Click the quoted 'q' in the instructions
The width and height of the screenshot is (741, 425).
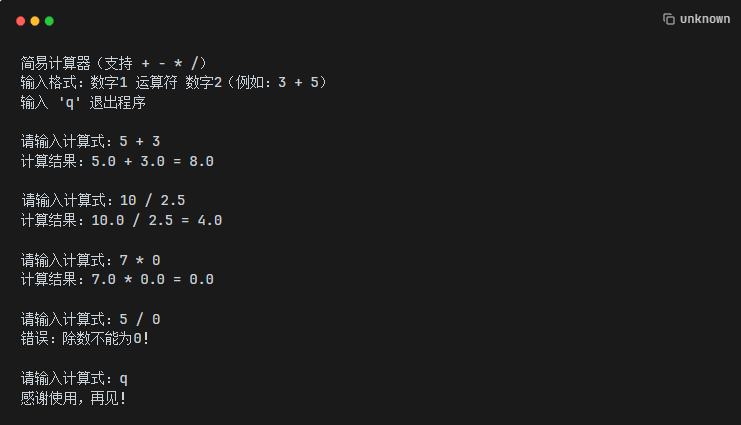[69, 103]
